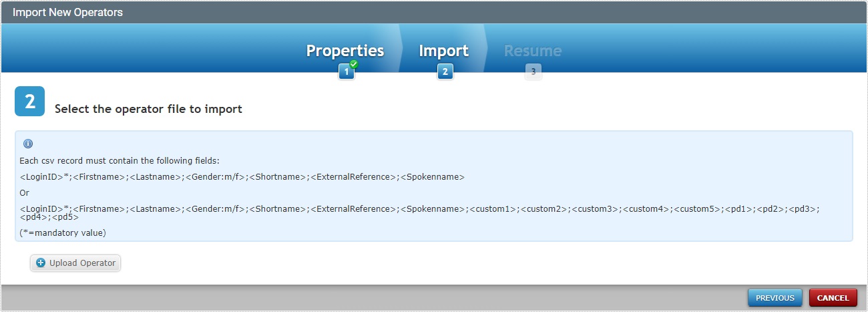This screenshot has width=868, height=312.
Task: Click the step 3 badge under Resume
Action: pos(533,71)
